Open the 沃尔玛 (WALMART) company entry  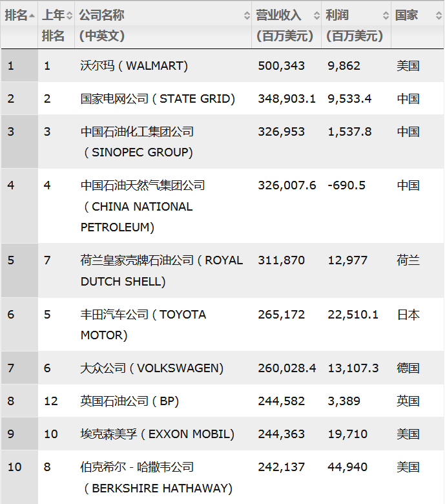click(134, 66)
